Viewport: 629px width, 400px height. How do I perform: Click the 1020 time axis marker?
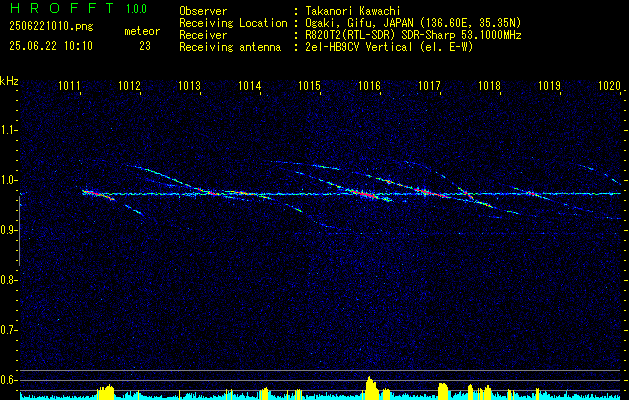[609, 86]
